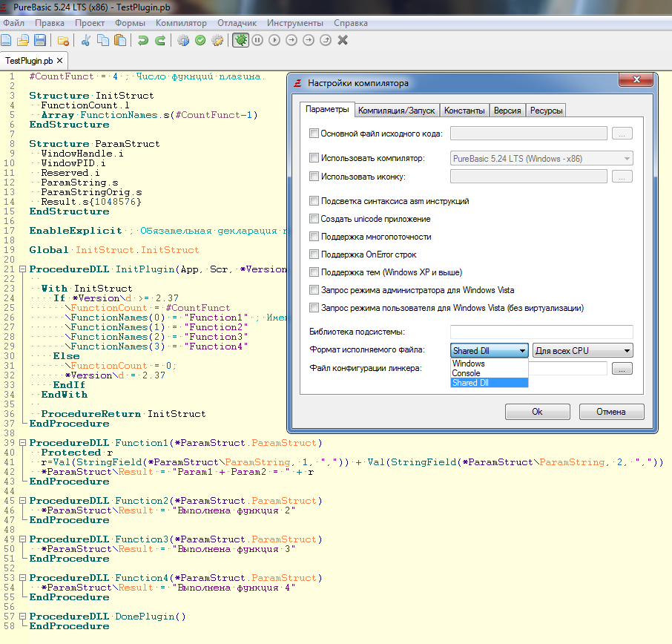Click the Save file toolbar icon
The width and height of the screenshot is (672, 644).
(40, 40)
